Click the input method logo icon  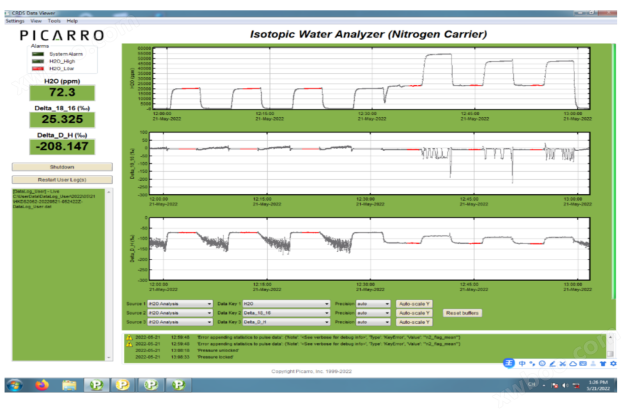(x=509, y=363)
